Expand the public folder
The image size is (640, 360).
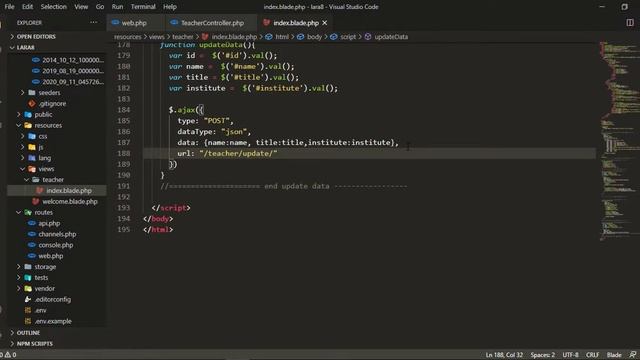(43, 114)
